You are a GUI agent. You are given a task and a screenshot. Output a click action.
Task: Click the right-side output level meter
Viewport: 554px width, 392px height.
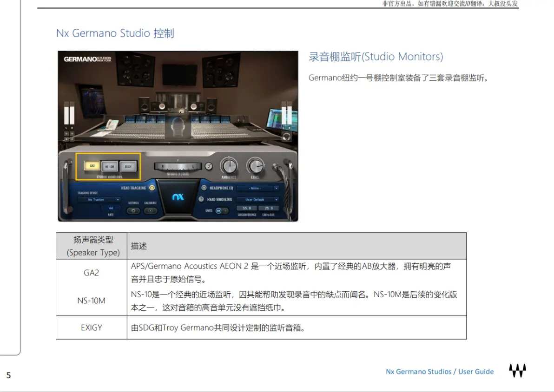point(287,113)
